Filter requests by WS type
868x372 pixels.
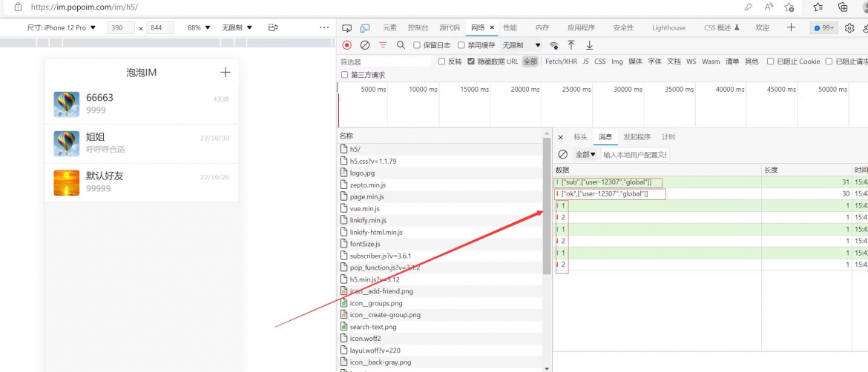pyautogui.click(x=691, y=62)
